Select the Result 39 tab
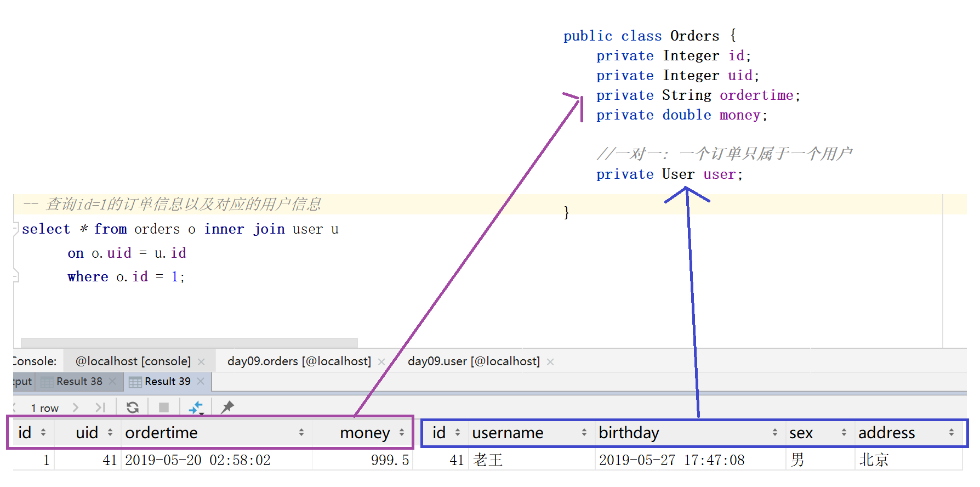 tap(167, 381)
